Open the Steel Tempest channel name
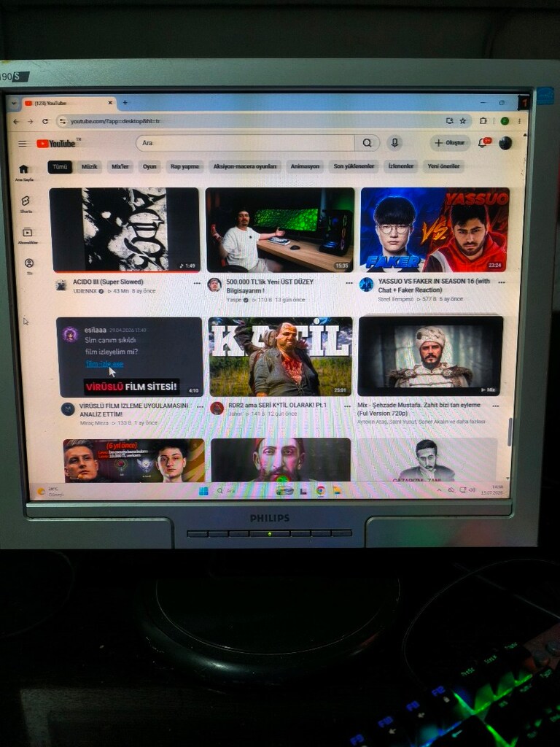 pyautogui.click(x=395, y=299)
